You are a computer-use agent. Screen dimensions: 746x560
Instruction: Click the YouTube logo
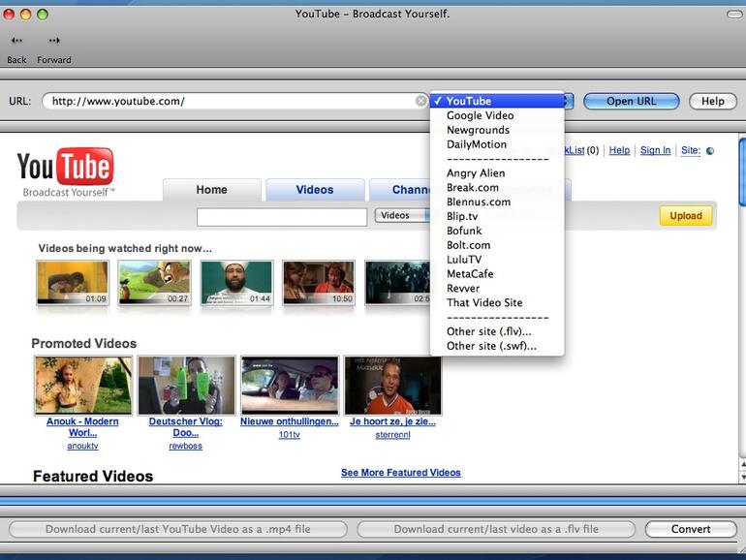[x=65, y=168]
